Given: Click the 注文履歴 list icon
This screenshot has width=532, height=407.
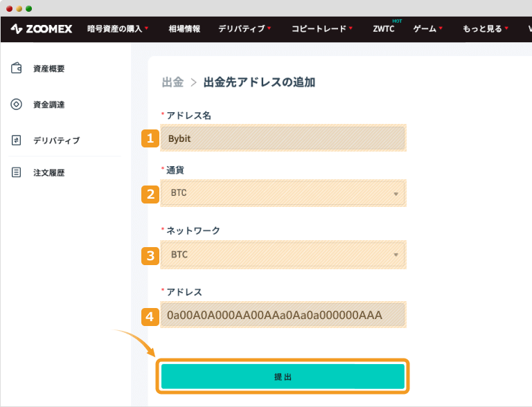Looking at the screenshot, I should coord(17,172).
